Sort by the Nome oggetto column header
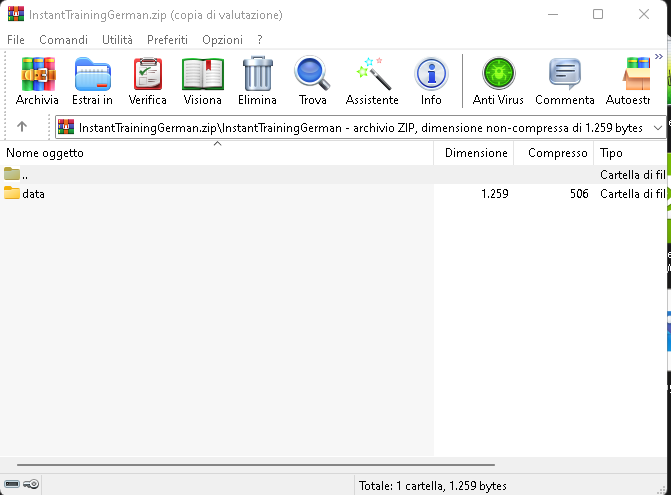Image resolution: width=671 pixels, height=495 pixels. point(217,153)
